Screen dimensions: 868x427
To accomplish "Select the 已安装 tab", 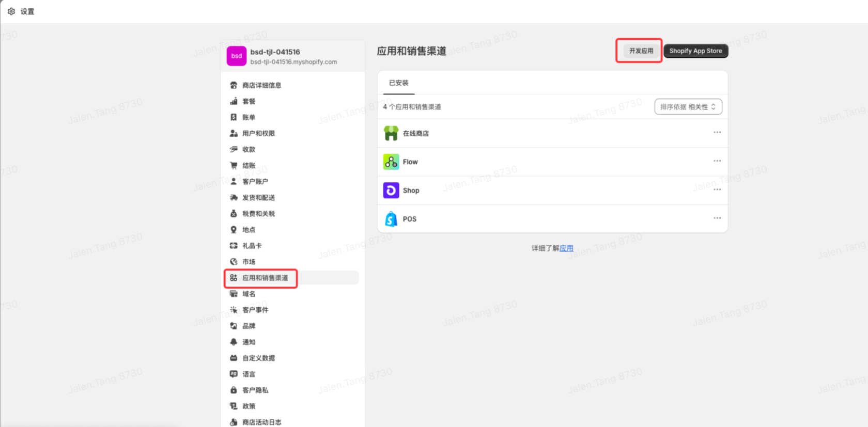I will pyautogui.click(x=398, y=83).
